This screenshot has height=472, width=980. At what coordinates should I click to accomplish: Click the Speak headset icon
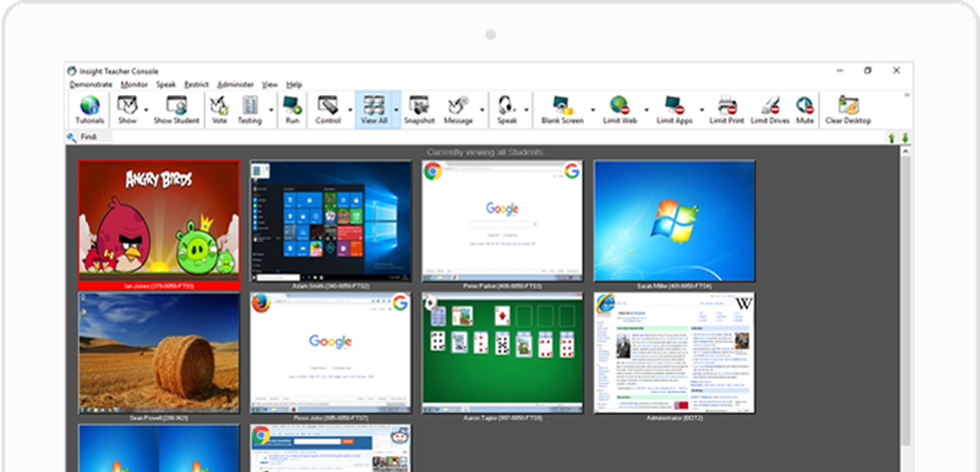507,105
